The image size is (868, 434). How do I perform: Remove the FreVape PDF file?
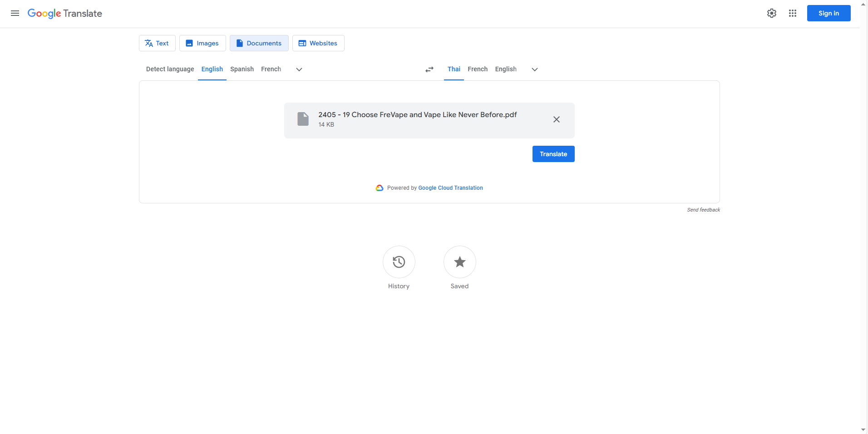pyautogui.click(x=556, y=119)
